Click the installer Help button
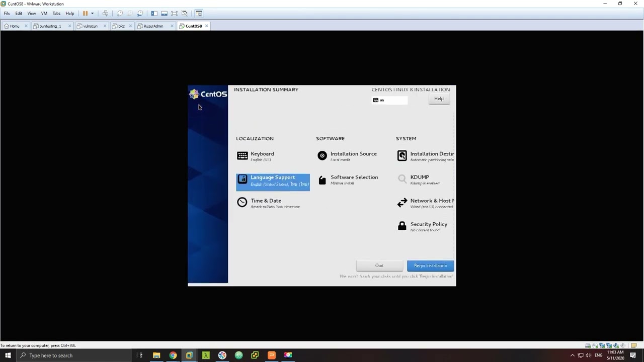Viewport: 644px width, 362px height. click(x=439, y=99)
